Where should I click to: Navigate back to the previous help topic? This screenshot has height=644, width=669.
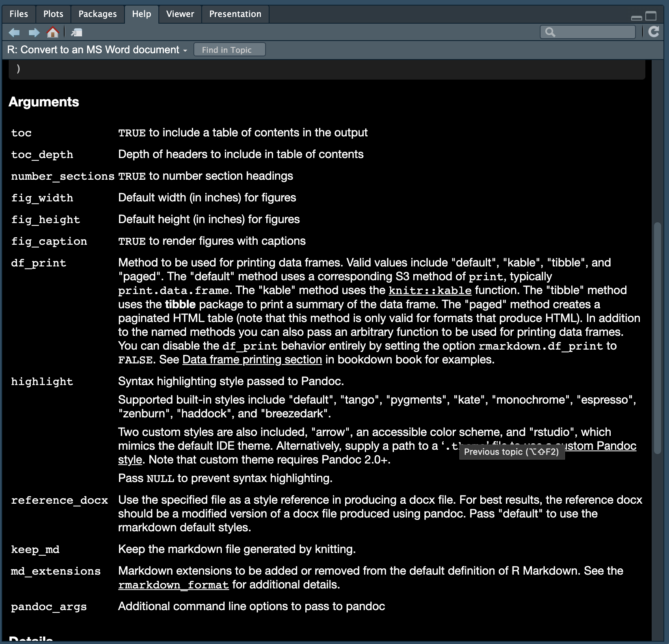[15, 32]
